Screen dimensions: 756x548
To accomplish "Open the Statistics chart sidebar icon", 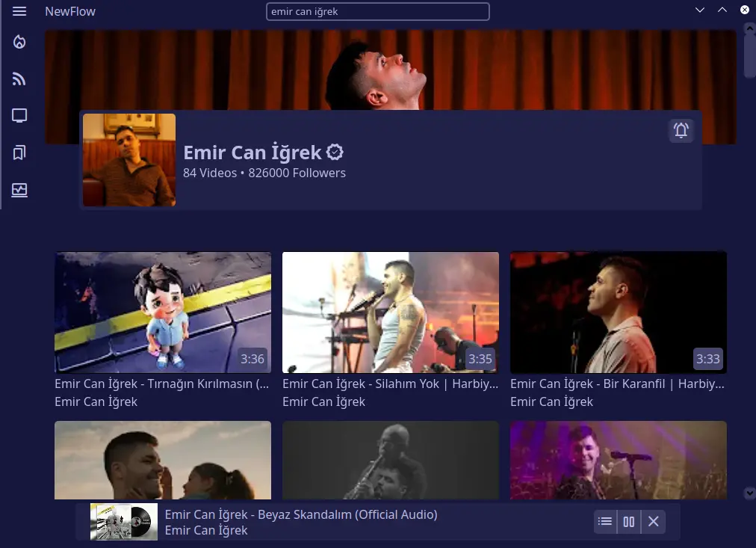I will click(19, 190).
